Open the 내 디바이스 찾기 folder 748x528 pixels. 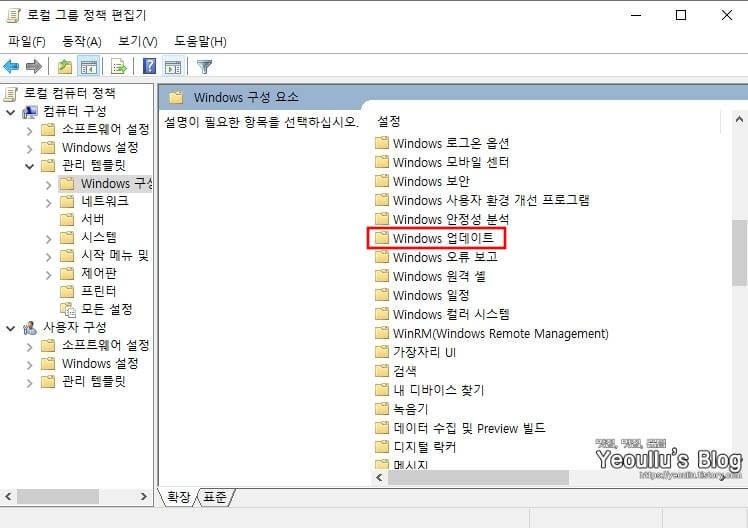pyautogui.click(x=429, y=390)
